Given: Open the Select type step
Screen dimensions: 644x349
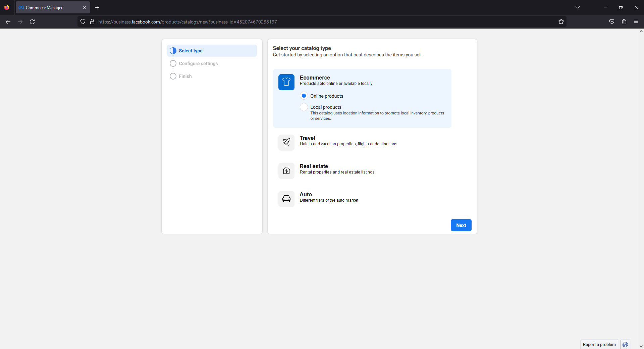Looking at the screenshot, I should point(212,51).
